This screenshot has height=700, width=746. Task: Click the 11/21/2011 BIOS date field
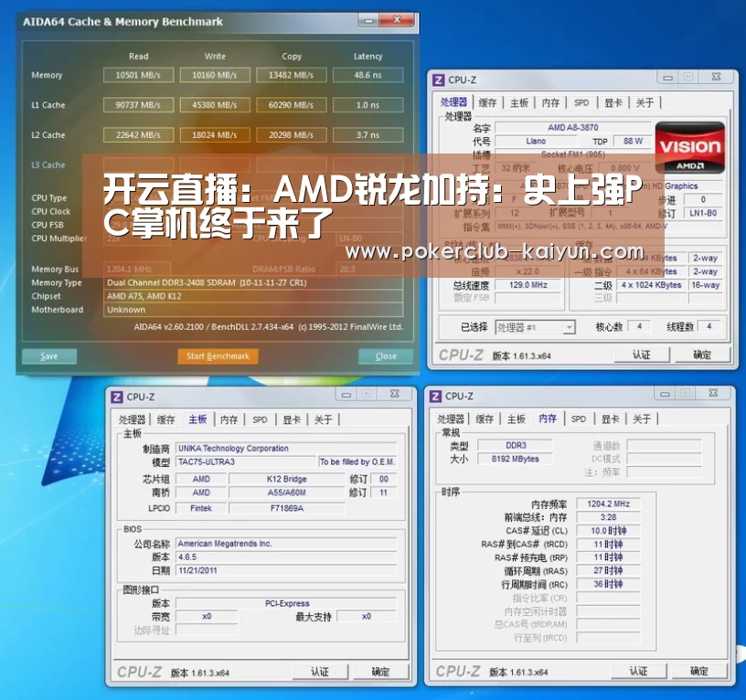click(286, 570)
